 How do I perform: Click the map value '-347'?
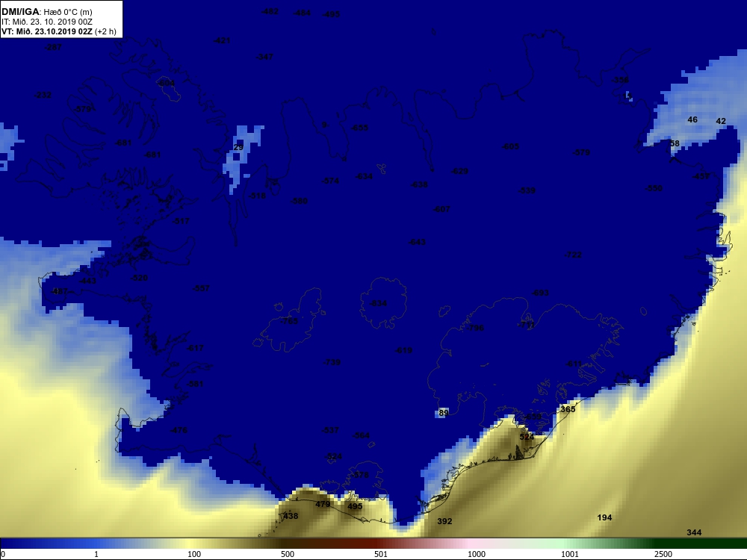click(264, 57)
